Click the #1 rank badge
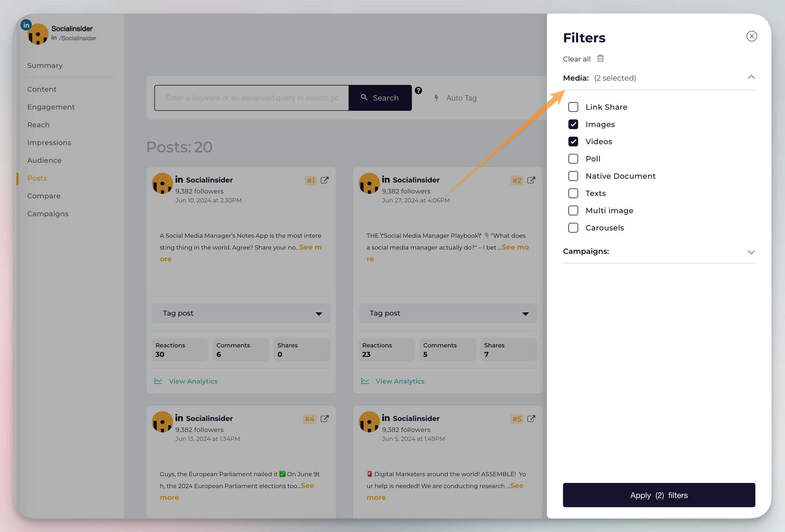This screenshot has width=785, height=532. coord(311,181)
